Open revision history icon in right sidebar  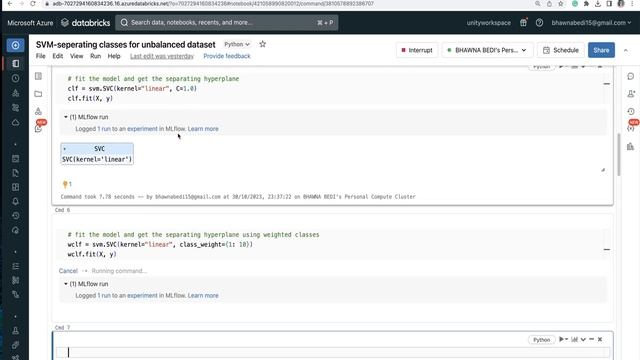pos(631,111)
